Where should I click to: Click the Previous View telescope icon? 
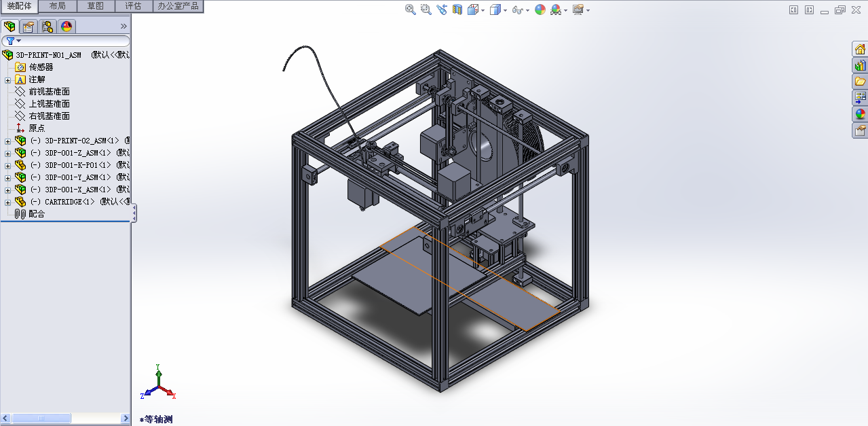click(441, 10)
